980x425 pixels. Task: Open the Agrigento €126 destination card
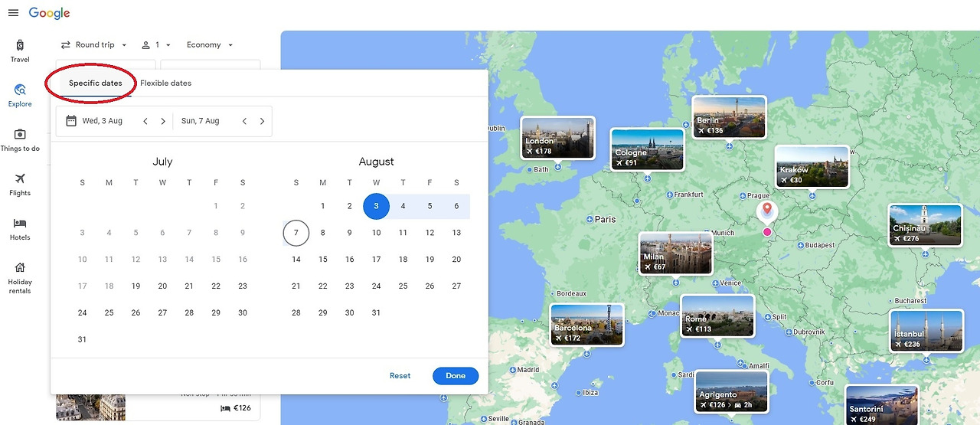(x=731, y=391)
